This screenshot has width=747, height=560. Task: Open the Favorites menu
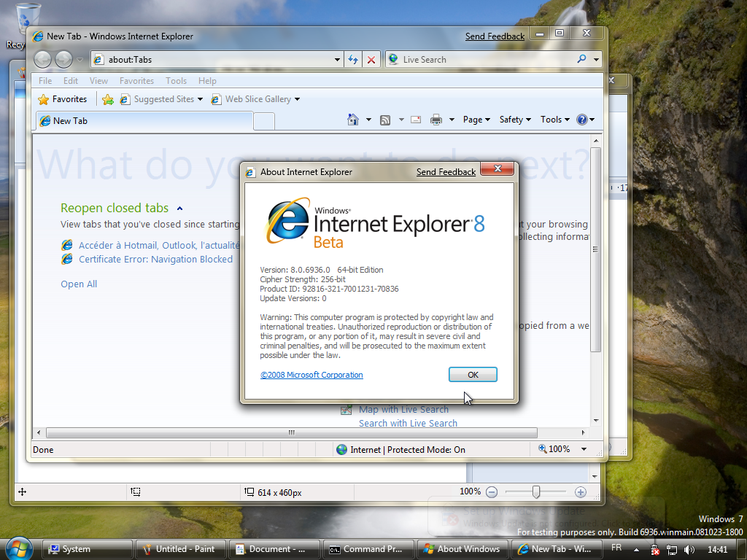(136, 80)
